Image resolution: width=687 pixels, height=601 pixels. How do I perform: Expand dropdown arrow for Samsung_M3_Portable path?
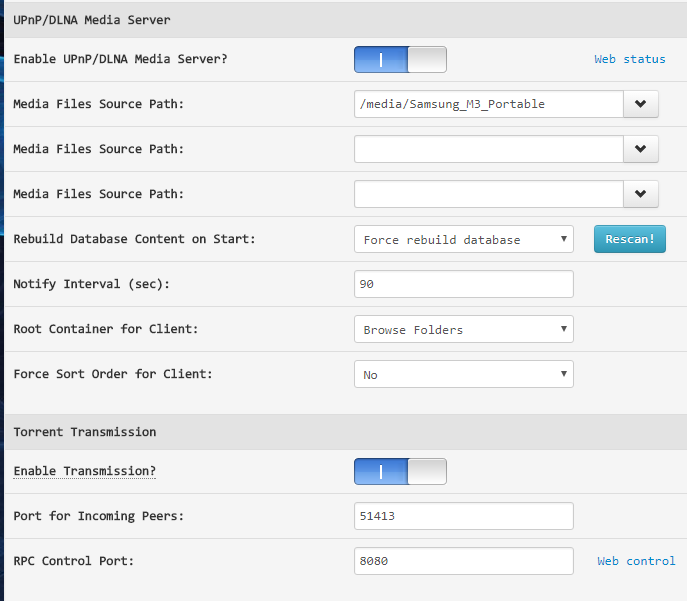641,104
